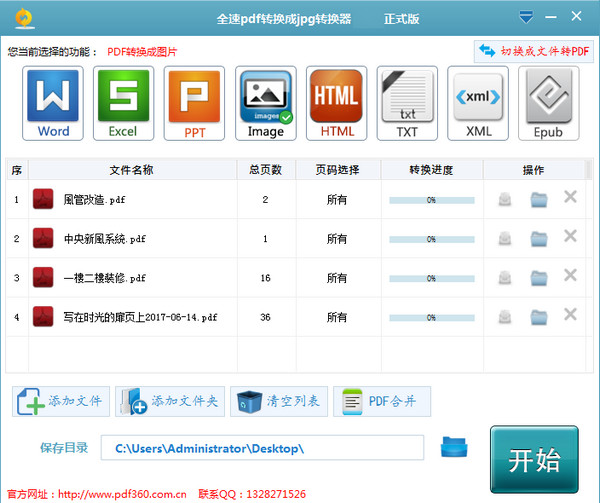600x503 pixels.
Task: Click PDF icon of 写在时光的扉页上 row
Action: [43, 317]
